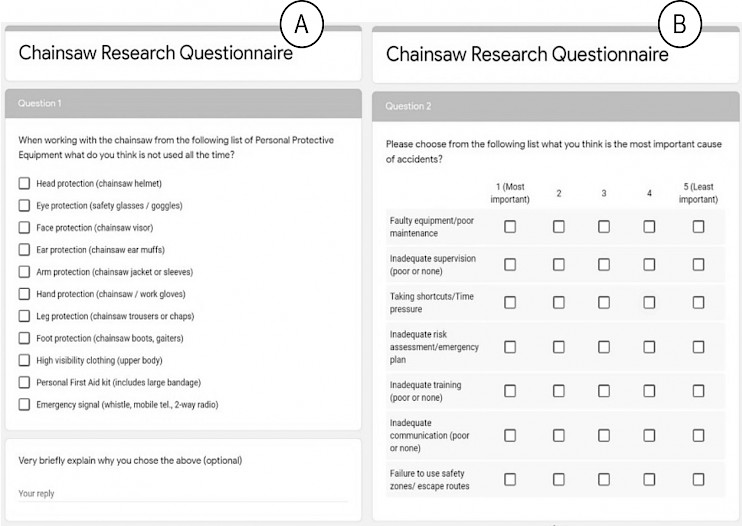Click the 'Your reply' text field
Viewport: 742px width, 526px height.
[x=183, y=493]
